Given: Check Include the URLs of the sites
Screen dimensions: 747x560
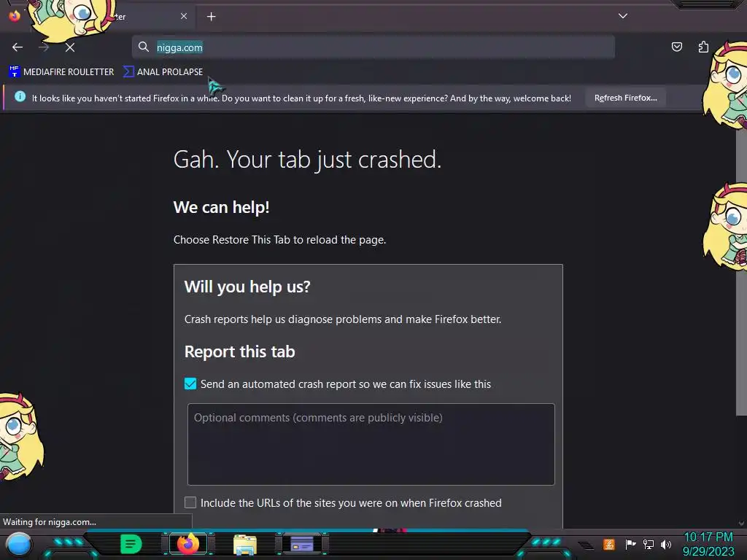Looking at the screenshot, I should [190, 502].
